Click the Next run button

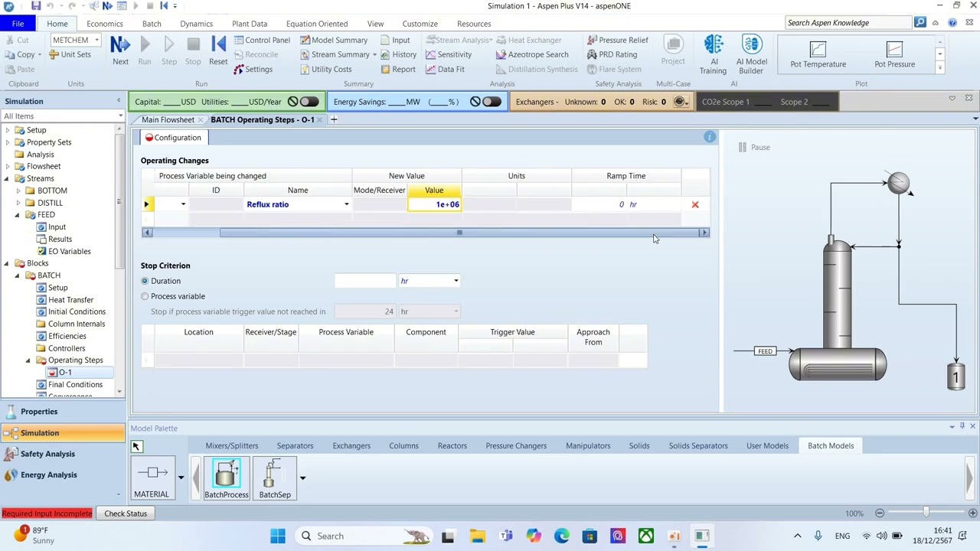[x=120, y=51]
